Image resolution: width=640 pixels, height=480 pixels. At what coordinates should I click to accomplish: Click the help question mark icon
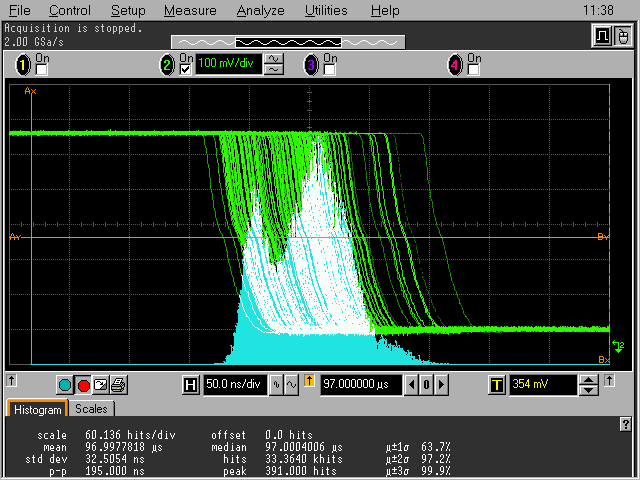[x=625, y=425]
